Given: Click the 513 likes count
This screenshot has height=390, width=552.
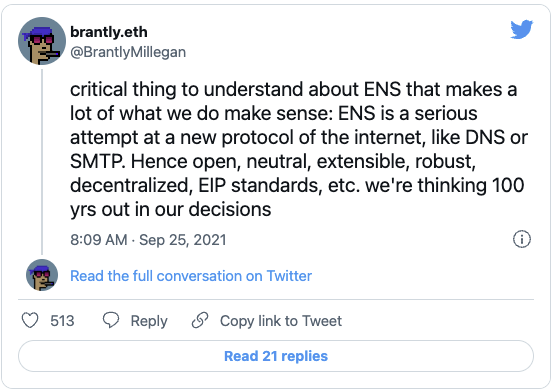Looking at the screenshot, I should pyautogui.click(x=62, y=321).
